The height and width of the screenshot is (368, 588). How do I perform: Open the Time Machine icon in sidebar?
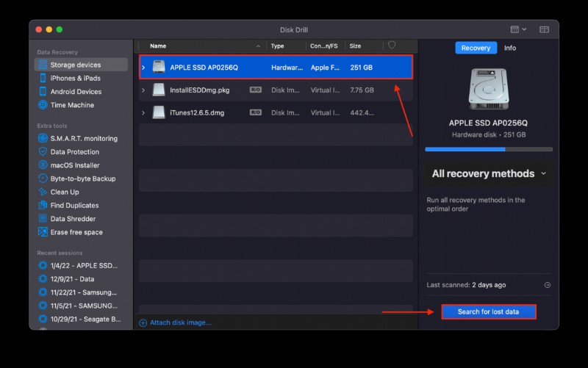click(x=43, y=105)
